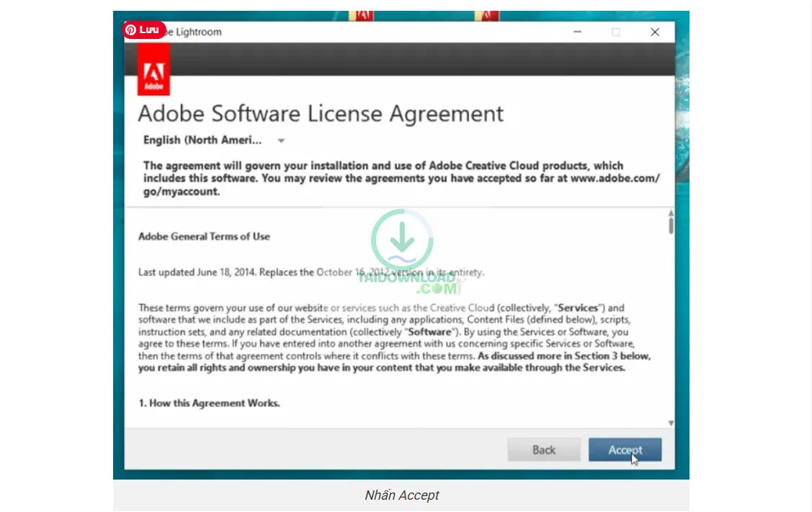Image resolution: width=812 pixels, height=512 pixels.
Task: Click the "Nhấn Accept" image caption
Action: coord(401,495)
